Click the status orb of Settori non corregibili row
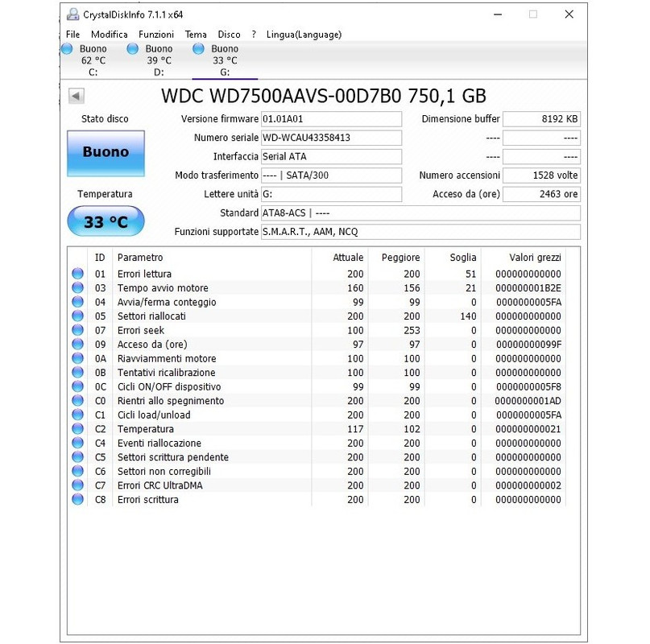The height and width of the screenshot is (644, 650). 77,471
